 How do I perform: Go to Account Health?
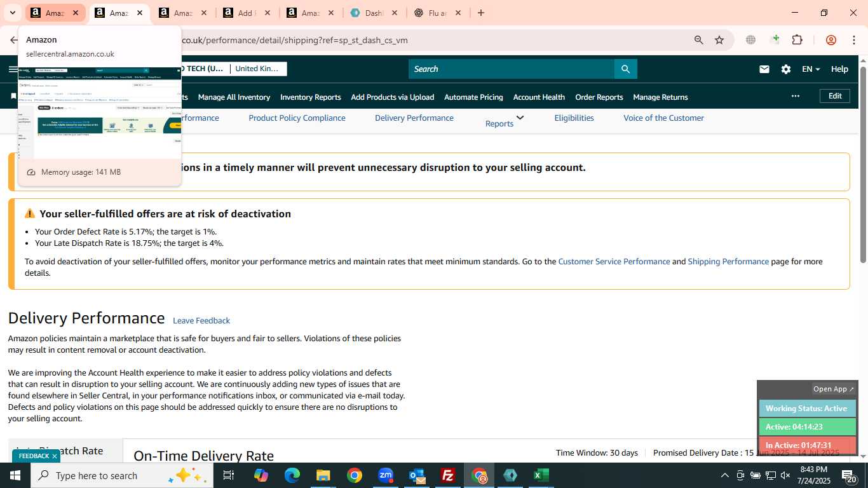[x=539, y=97]
